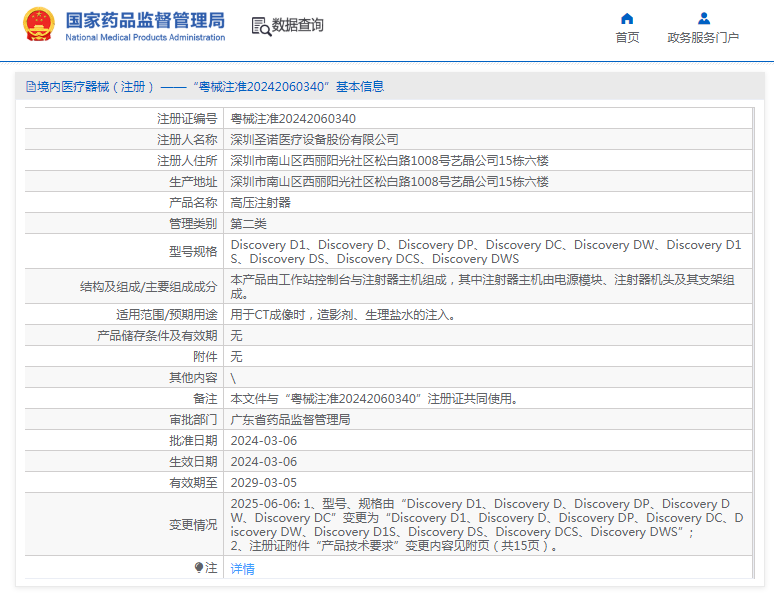Click 国家药品监督管理局 site title
The height and width of the screenshot is (594, 774).
145,20
